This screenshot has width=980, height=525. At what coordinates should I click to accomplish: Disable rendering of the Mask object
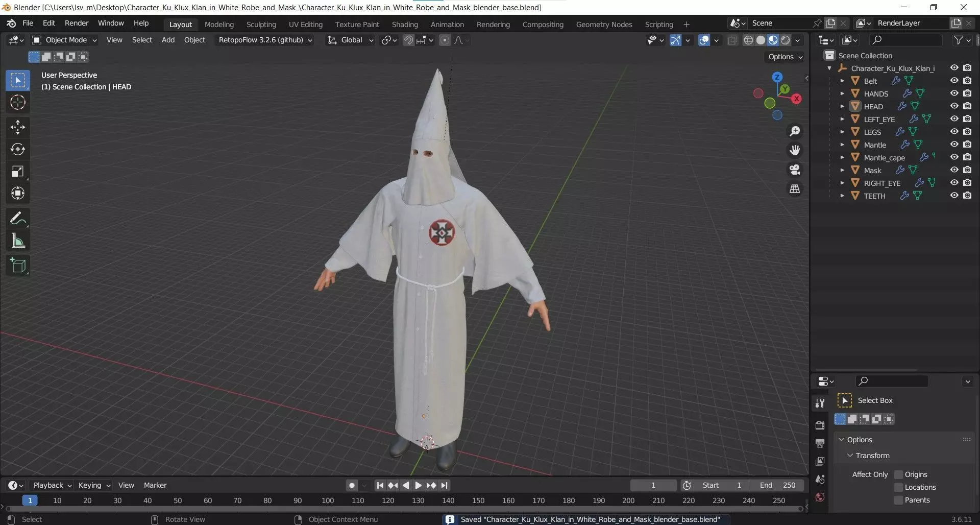[967, 170]
